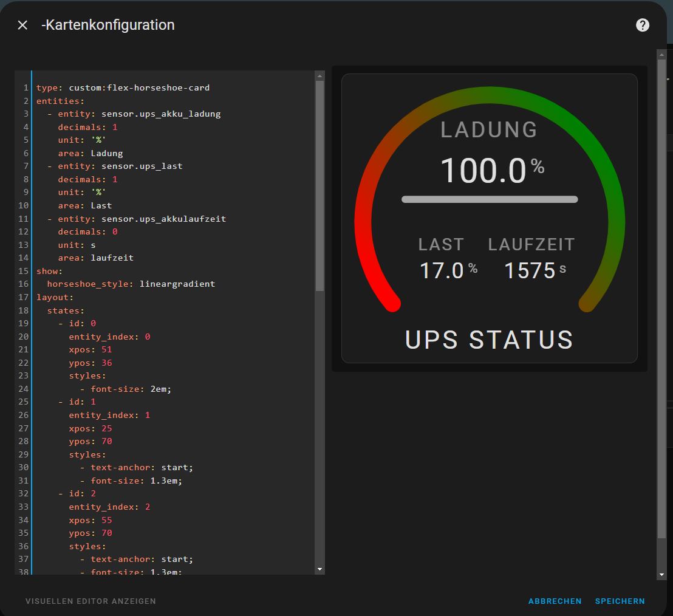673x616 pixels.
Task: Place cursor on the sensor.ups_akku_ladung line
Action: pyautogui.click(x=160, y=114)
